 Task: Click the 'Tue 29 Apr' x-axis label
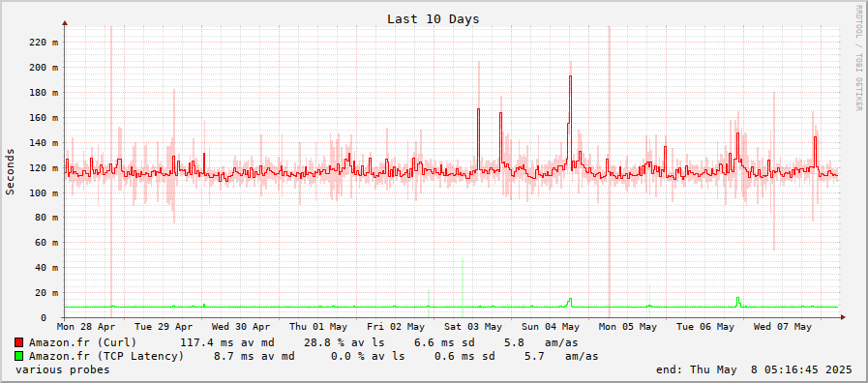(164, 327)
